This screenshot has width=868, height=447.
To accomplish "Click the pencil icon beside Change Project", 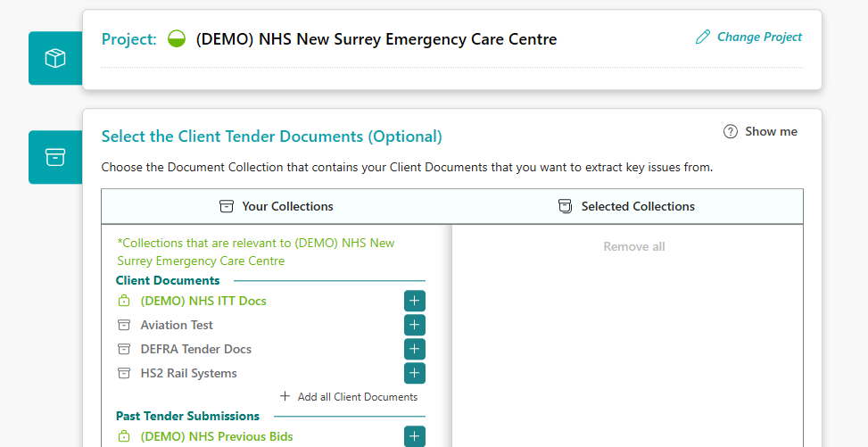I will (x=702, y=37).
